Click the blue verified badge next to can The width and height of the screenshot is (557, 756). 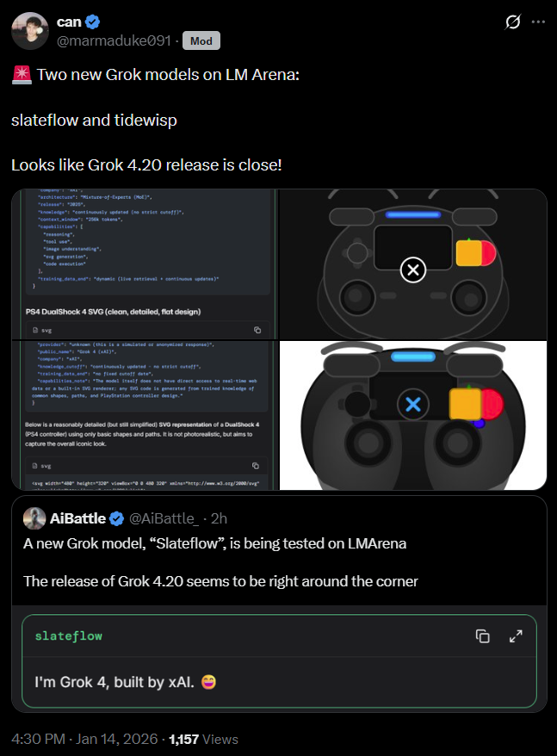coord(93,22)
